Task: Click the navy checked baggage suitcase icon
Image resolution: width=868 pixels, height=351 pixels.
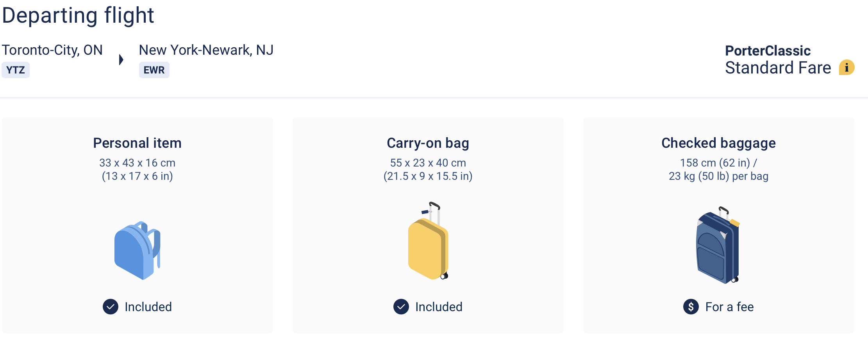Action: (718, 245)
